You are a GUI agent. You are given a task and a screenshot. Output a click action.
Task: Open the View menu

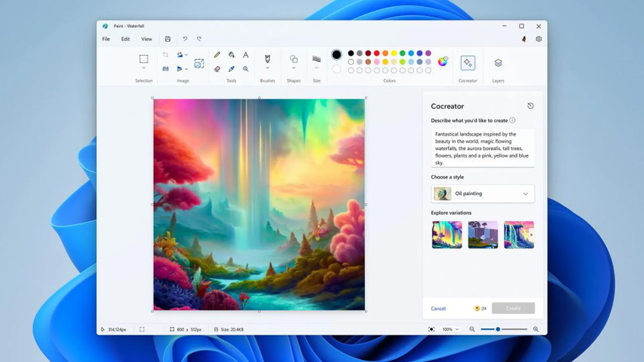click(146, 39)
